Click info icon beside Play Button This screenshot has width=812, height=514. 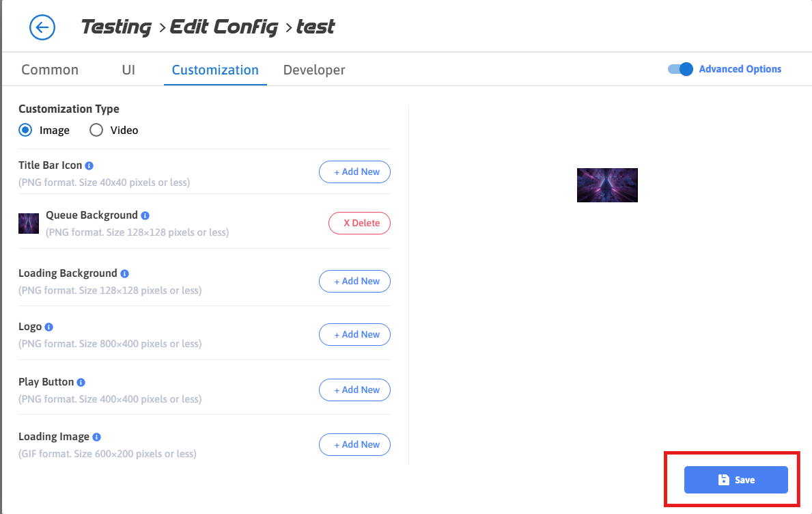[81, 382]
